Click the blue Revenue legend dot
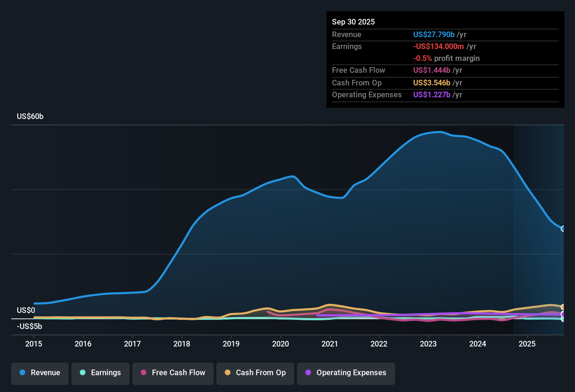 [22, 373]
